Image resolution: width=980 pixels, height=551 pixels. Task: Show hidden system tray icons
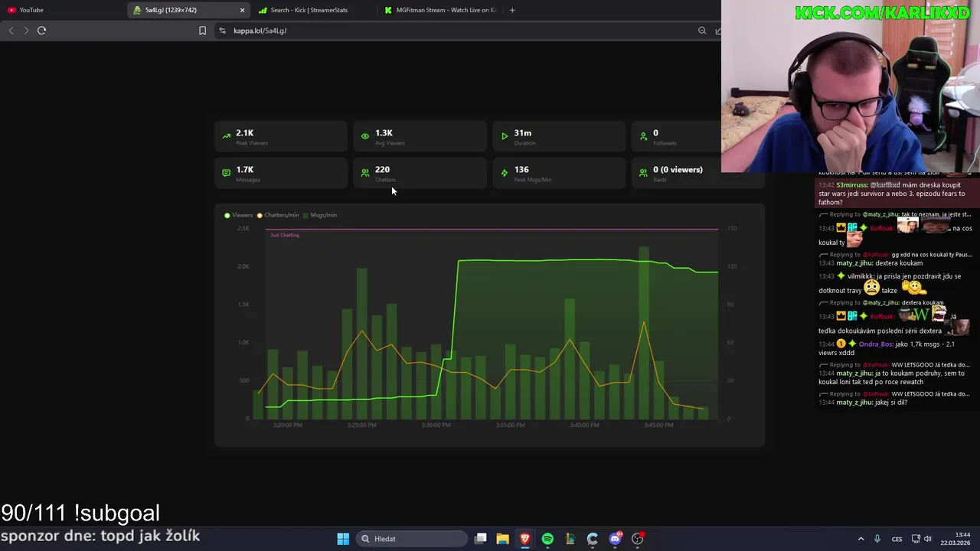(x=861, y=539)
